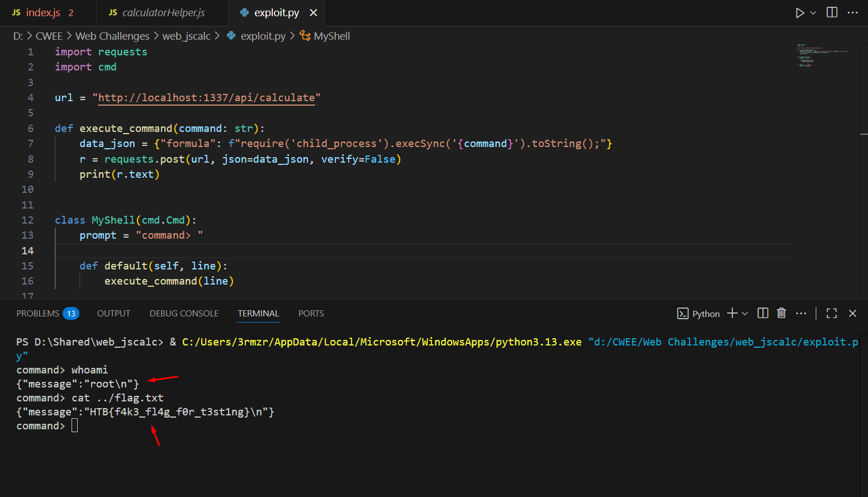
Task: Select the TERMINAL panel tab
Action: click(258, 314)
